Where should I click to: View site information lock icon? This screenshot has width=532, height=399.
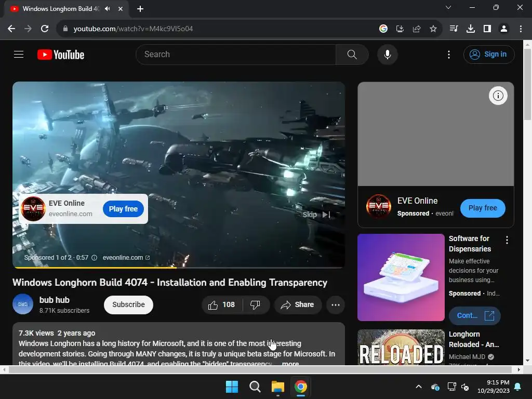tap(65, 29)
